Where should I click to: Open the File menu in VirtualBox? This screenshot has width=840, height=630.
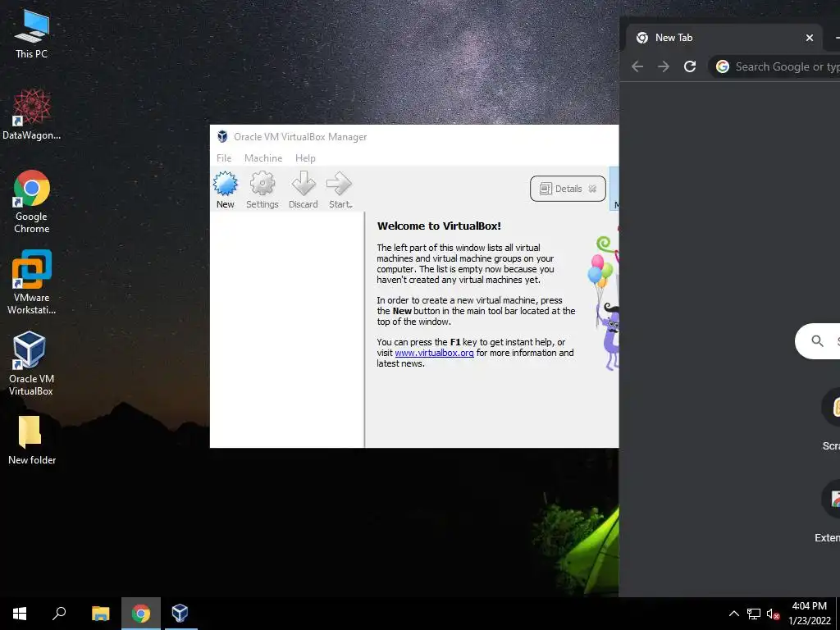point(224,158)
